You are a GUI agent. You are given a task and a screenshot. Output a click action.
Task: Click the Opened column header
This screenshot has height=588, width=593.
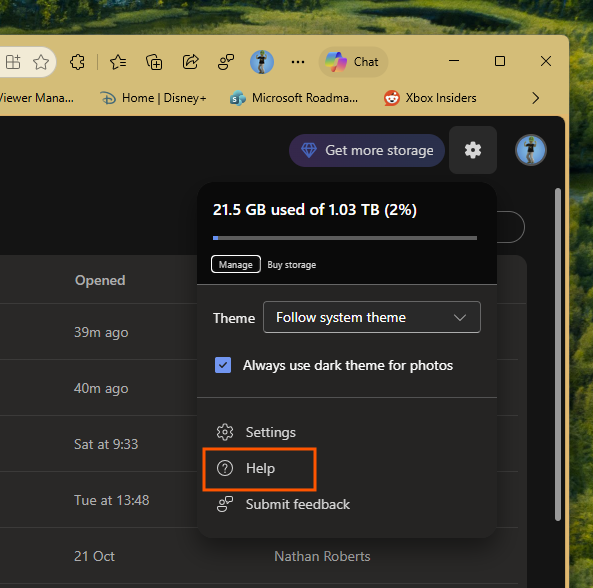(100, 280)
